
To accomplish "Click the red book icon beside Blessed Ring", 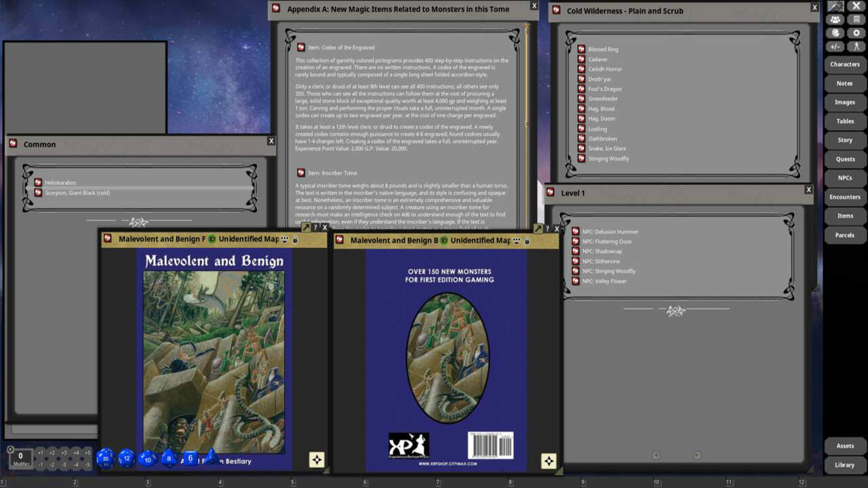I will pyautogui.click(x=581, y=49).
